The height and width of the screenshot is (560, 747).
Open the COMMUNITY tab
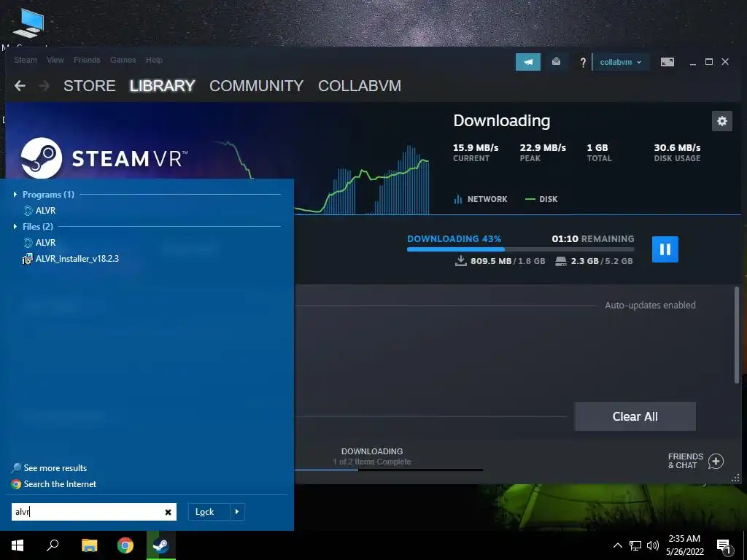[256, 86]
